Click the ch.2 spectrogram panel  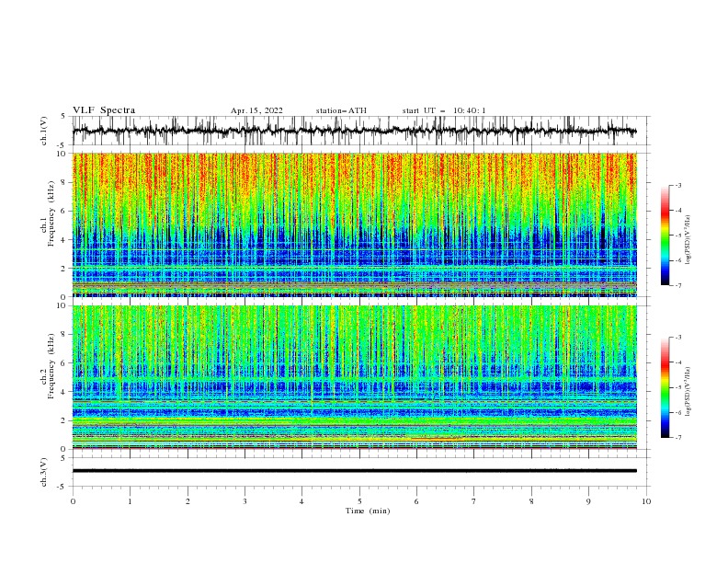point(354,377)
